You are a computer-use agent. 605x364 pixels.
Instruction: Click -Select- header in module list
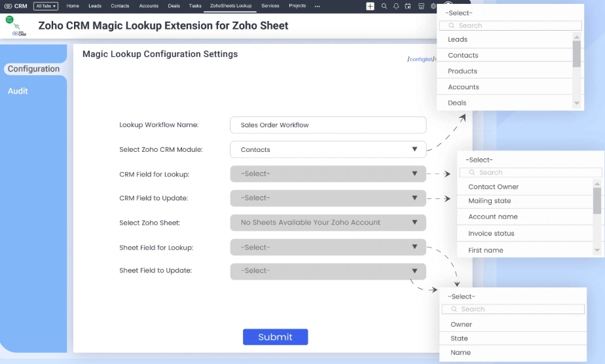coord(459,13)
